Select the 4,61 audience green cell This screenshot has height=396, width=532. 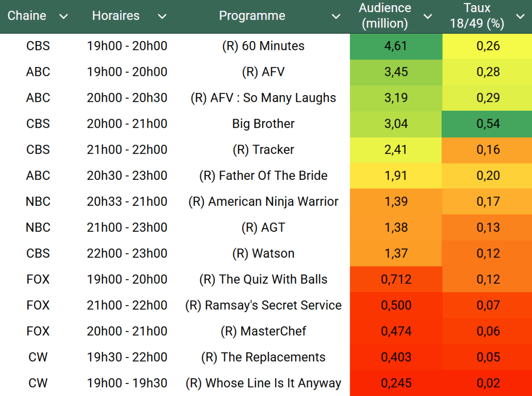coord(396,46)
